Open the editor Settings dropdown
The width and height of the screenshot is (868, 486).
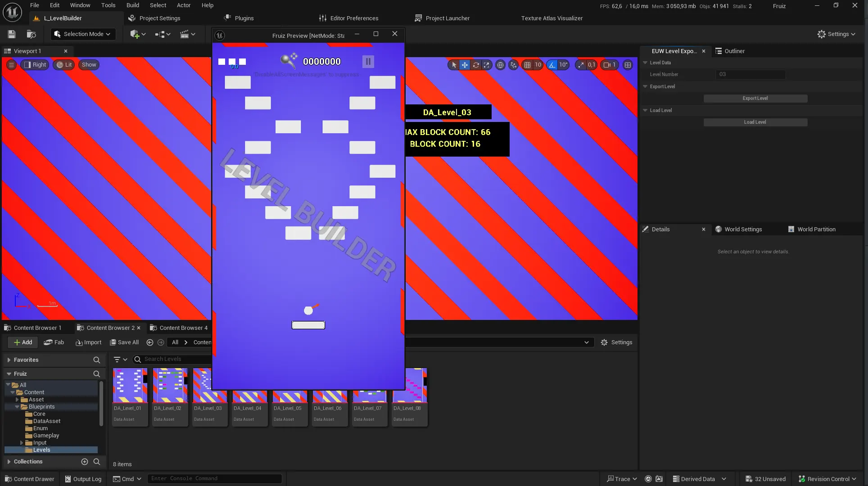836,34
